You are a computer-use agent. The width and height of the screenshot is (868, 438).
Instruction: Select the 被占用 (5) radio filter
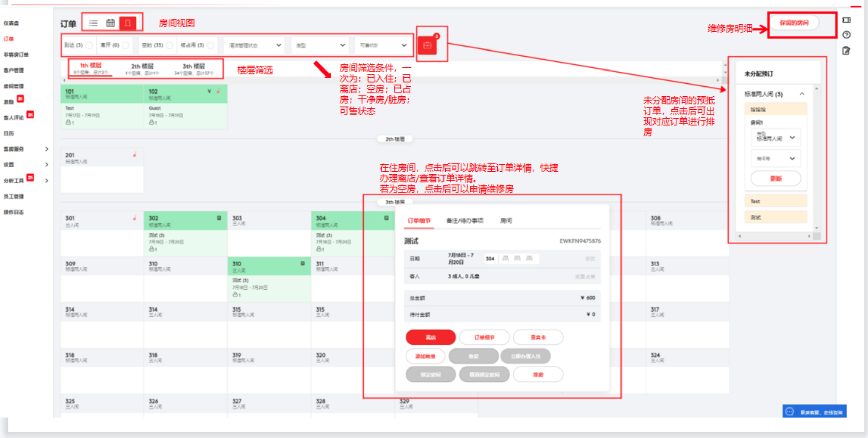pyautogui.click(x=211, y=45)
